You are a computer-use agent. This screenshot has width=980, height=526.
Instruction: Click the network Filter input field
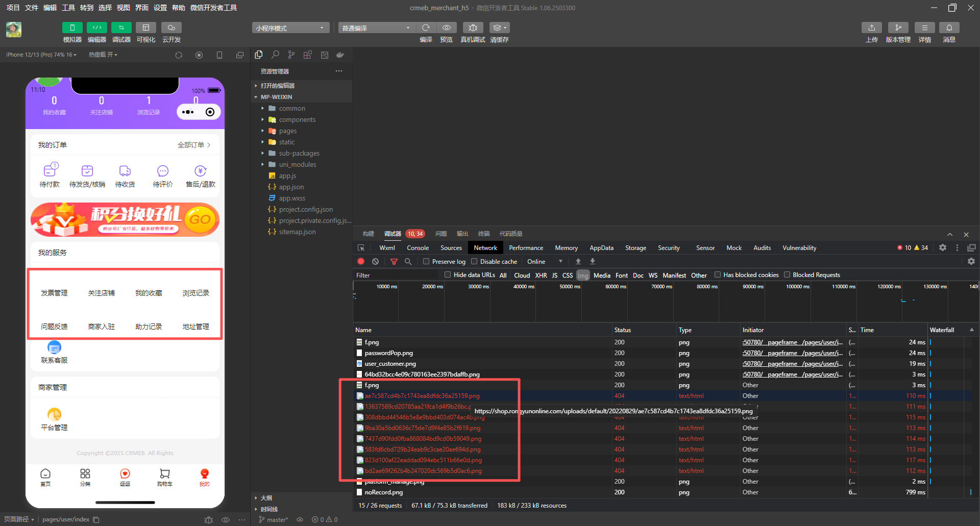pyautogui.click(x=396, y=275)
